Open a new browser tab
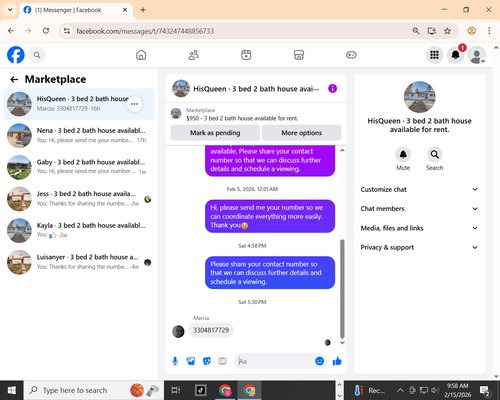Screen dimensions: 500x400 pos(143,10)
